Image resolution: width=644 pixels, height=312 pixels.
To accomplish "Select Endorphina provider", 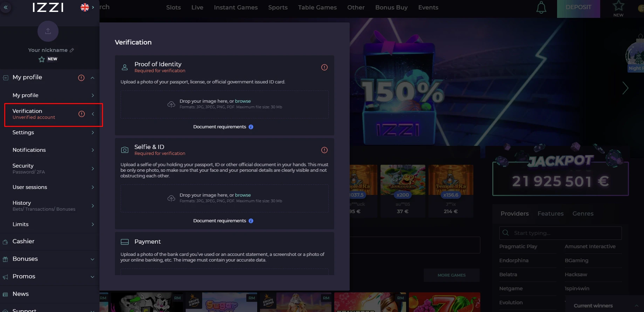I will coord(514,260).
